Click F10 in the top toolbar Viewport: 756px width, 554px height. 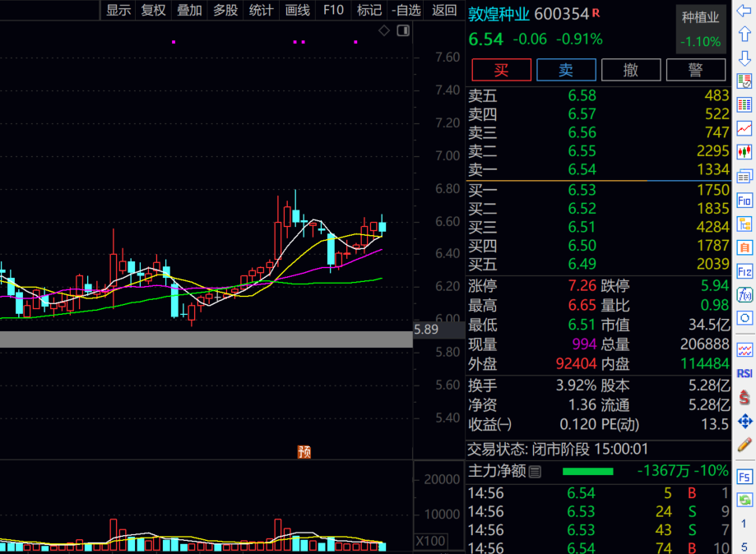tap(333, 10)
